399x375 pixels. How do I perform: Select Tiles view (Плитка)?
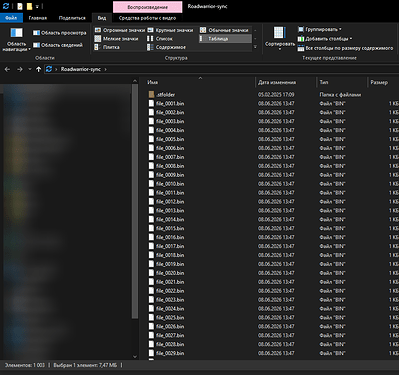pyautogui.click(x=107, y=47)
